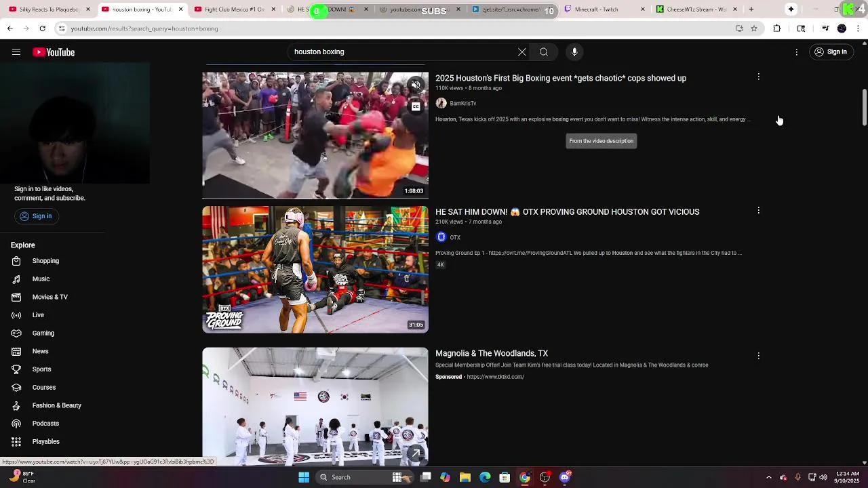868x488 pixels.
Task: Open a new browser tab
Action: [x=751, y=9]
